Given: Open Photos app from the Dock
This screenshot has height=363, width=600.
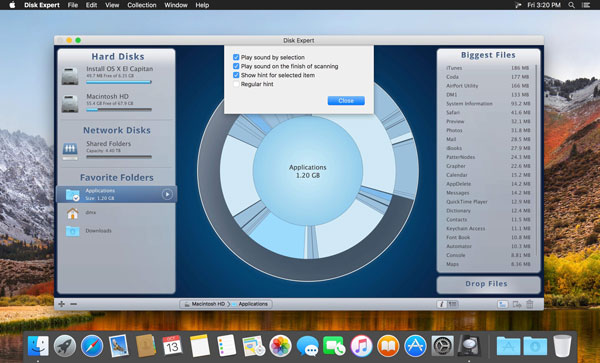Looking at the screenshot, I should tap(280, 345).
